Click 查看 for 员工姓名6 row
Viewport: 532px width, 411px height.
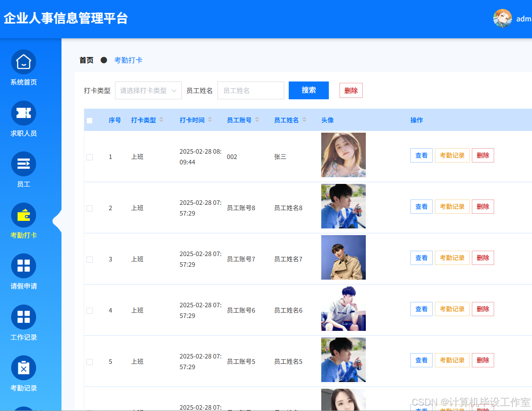(422, 309)
